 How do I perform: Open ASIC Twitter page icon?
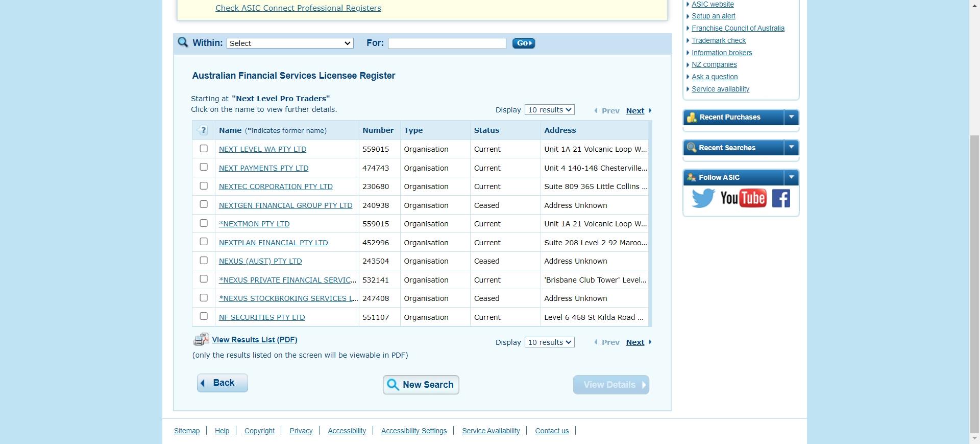(703, 198)
